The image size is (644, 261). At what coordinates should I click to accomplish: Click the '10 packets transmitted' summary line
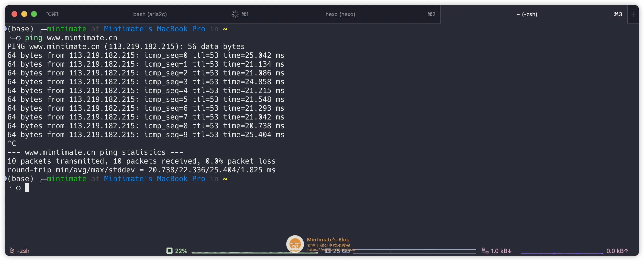point(141,161)
